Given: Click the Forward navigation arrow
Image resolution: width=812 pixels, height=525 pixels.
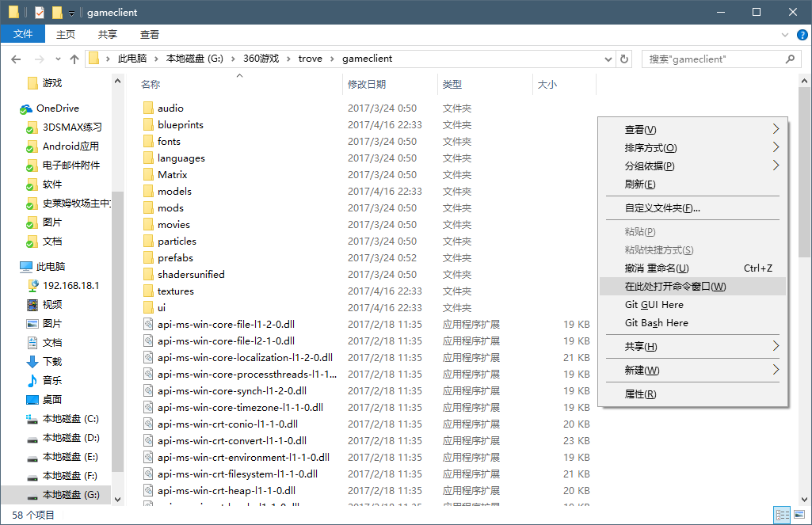Looking at the screenshot, I should [x=40, y=59].
